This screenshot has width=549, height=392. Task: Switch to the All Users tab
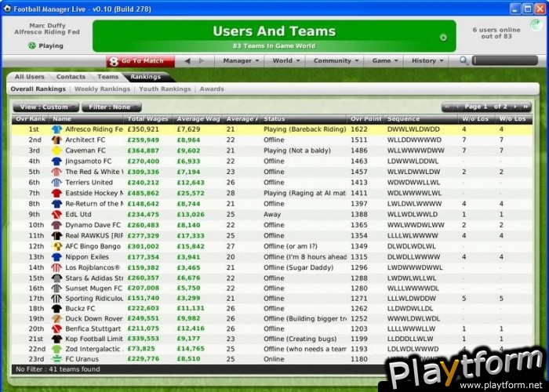tap(30, 77)
